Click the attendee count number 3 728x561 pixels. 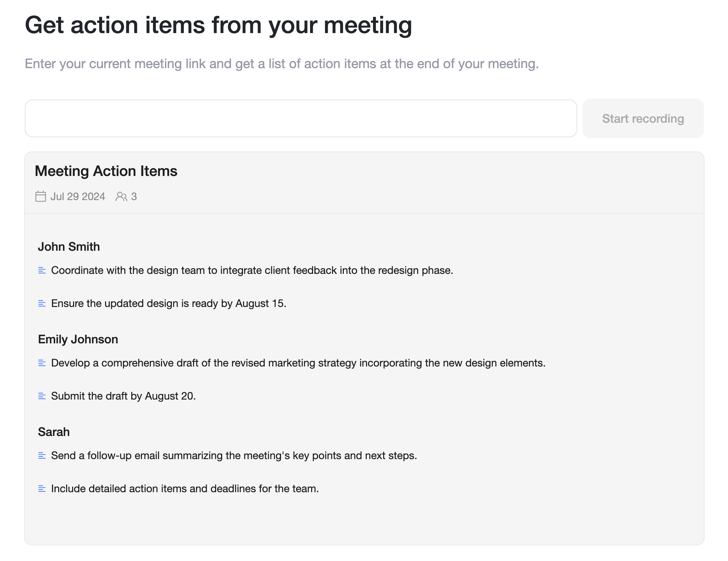click(134, 196)
